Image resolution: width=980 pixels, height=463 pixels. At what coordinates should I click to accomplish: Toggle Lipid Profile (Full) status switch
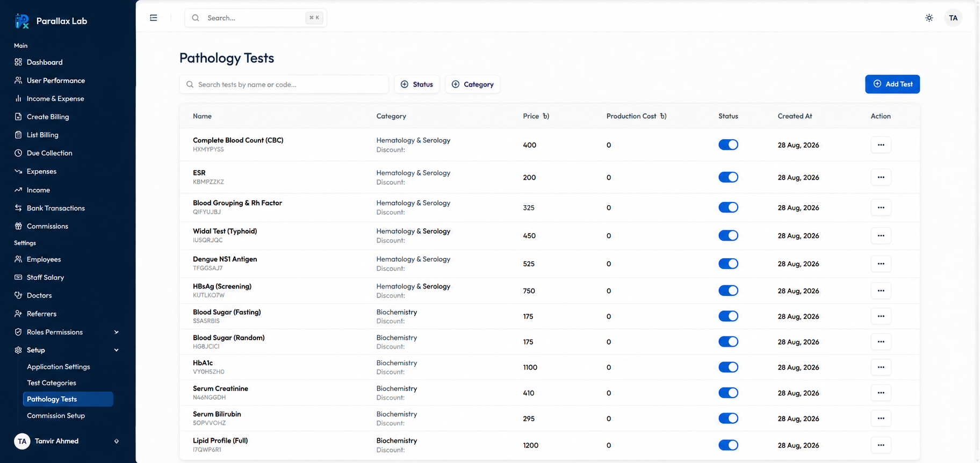[x=728, y=445]
